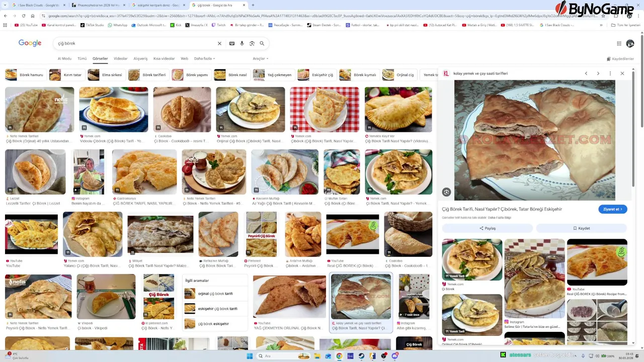Close the image preview panel
The image size is (644, 362).
click(x=622, y=73)
